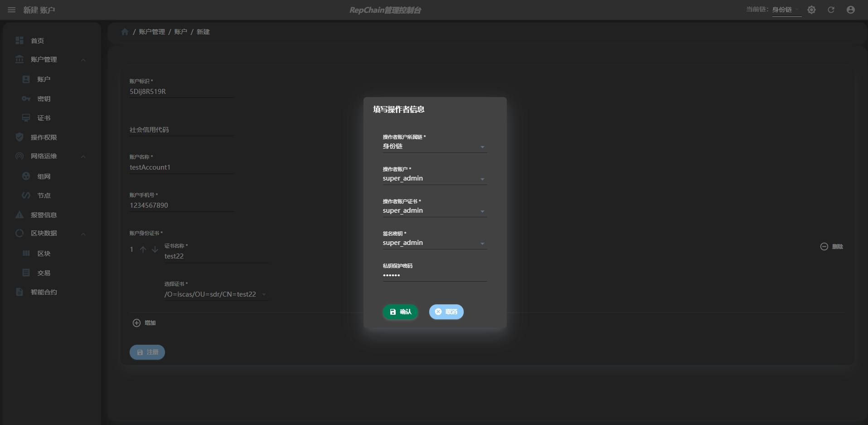Viewport: 868px width, 425px height.
Task: Click the 新建 账户 page title
Action: coord(39,10)
